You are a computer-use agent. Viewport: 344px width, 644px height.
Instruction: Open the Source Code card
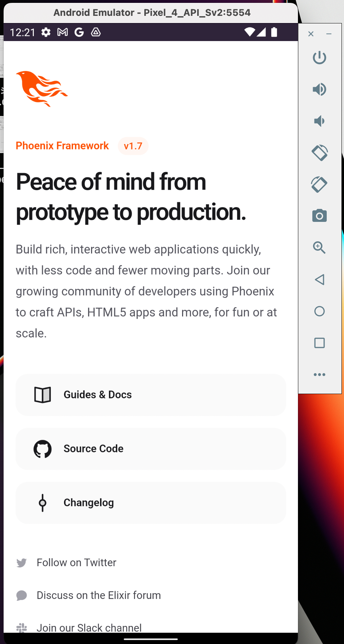point(151,449)
